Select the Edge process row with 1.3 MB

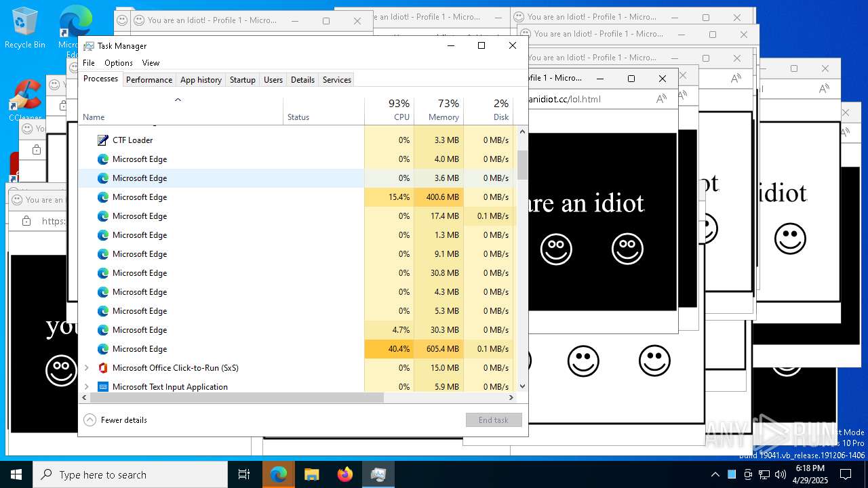tap(296, 235)
